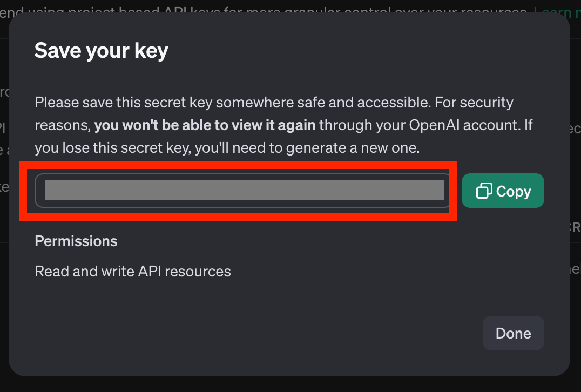Image resolution: width=581 pixels, height=392 pixels.
Task: Click the word 'Copy' on the green button
Action: pos(514,191)
